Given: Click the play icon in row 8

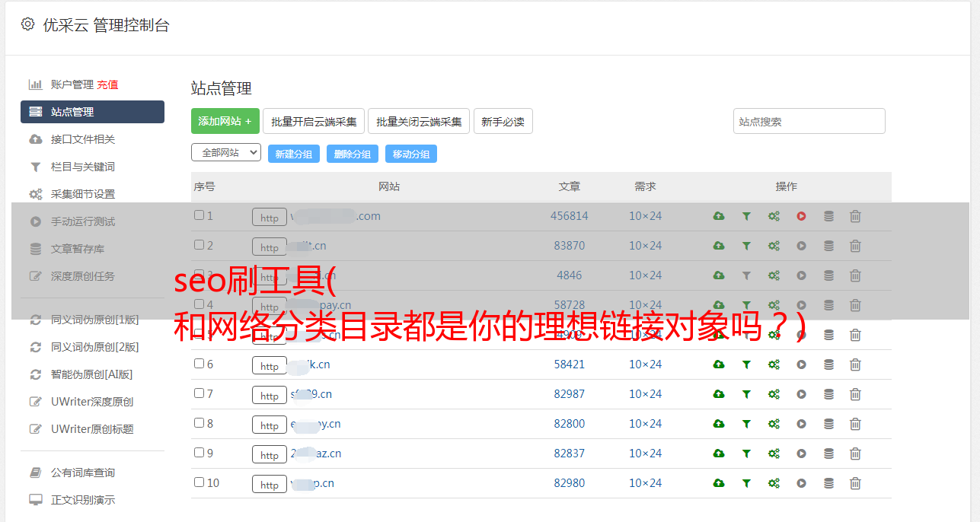Looking at the screenshot, I should [x=801, y=424].
